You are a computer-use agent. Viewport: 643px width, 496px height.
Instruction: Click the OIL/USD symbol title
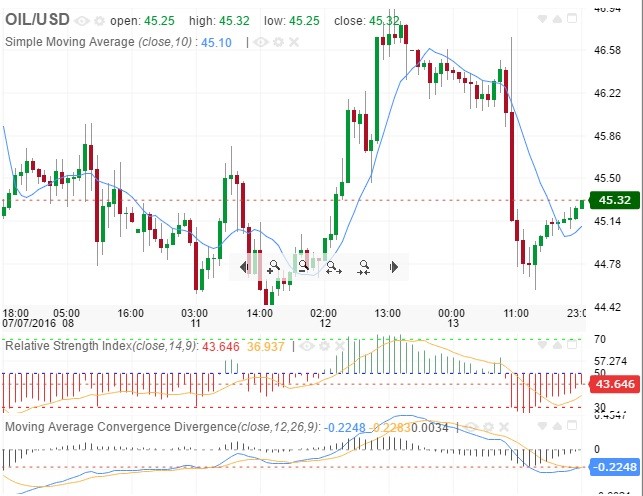(38, 20)
